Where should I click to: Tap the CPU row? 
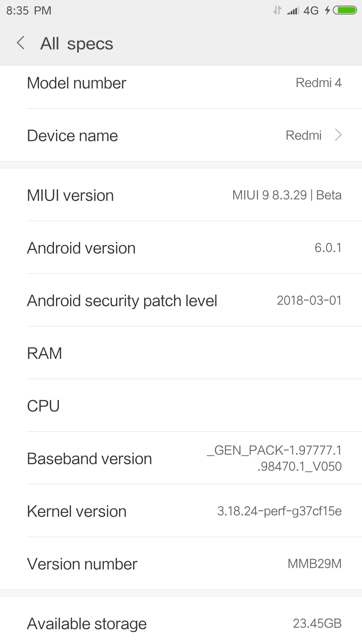(x=181, y=406)
